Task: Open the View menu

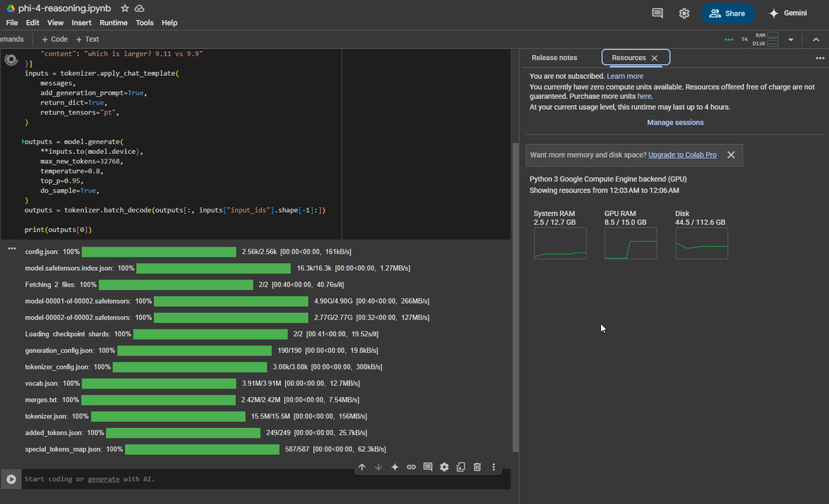Action: pos(55,23)
